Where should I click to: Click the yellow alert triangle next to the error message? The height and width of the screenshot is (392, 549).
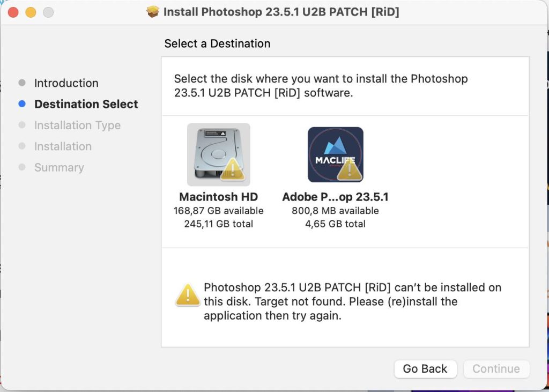click(x=187, y=294)
